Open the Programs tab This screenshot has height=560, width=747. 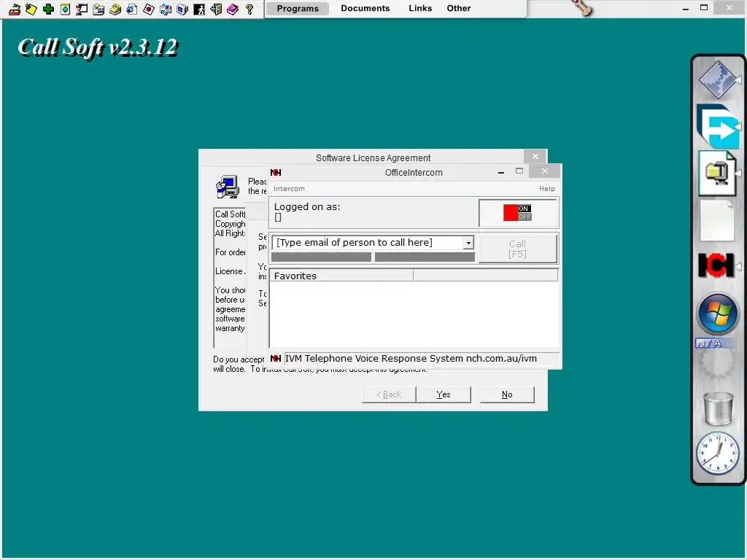[x=298, y=9]
